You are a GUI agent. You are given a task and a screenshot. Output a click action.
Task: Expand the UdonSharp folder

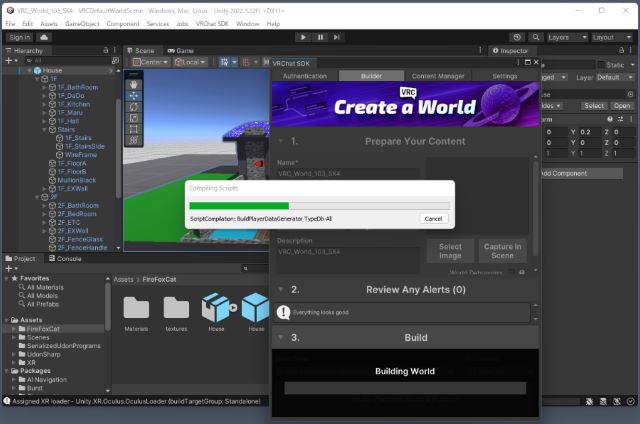tap(14, 354)
